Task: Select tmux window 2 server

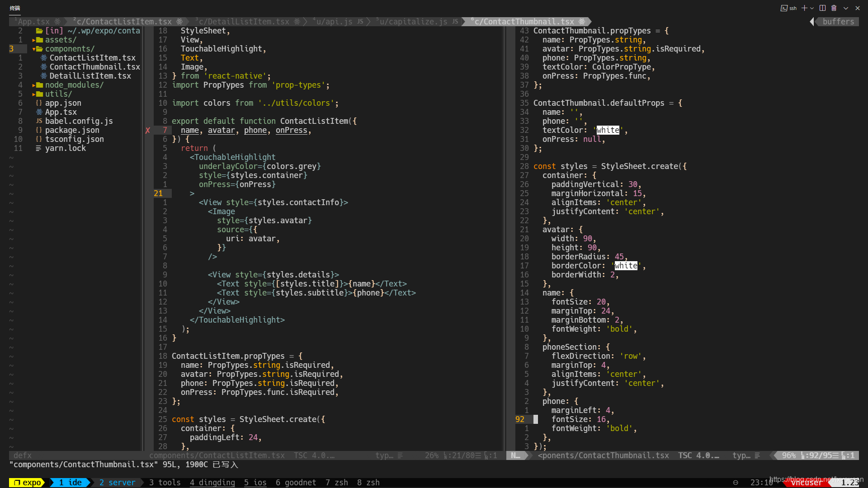Action: point(117,483)
